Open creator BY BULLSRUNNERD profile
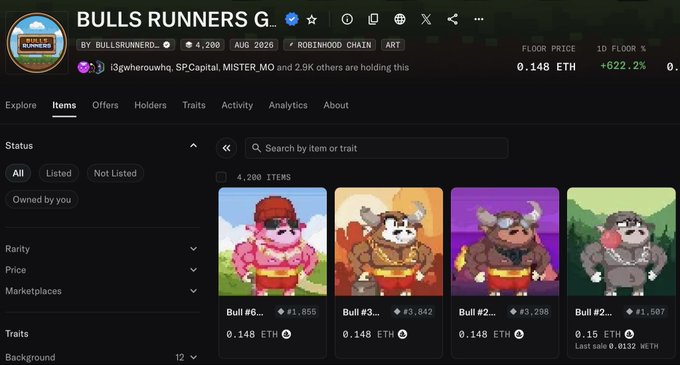Image resolution: width=680 pixels, height=365 pixels. tap(126, 45)
